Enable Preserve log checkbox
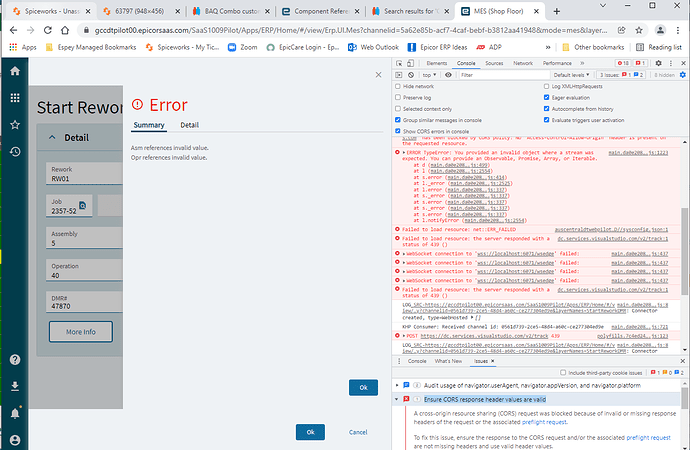The width and height of the screenshot is (690, 450). point(398,98)
